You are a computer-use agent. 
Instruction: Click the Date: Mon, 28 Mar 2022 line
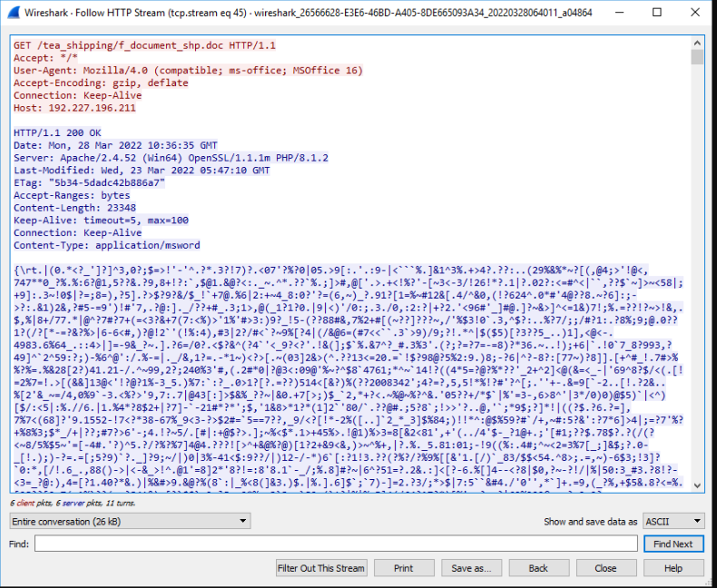[x=115, y=145]
